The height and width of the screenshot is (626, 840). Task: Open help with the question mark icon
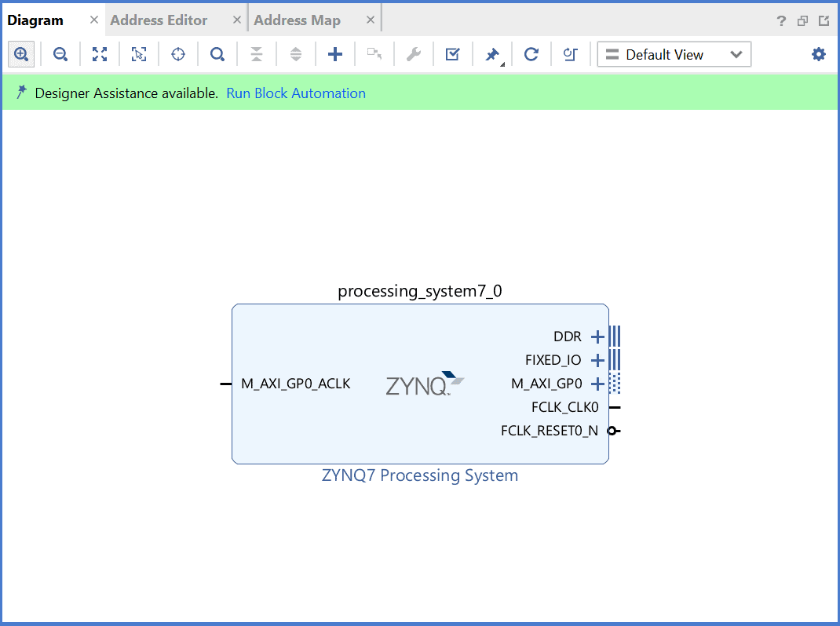(781, 21)
